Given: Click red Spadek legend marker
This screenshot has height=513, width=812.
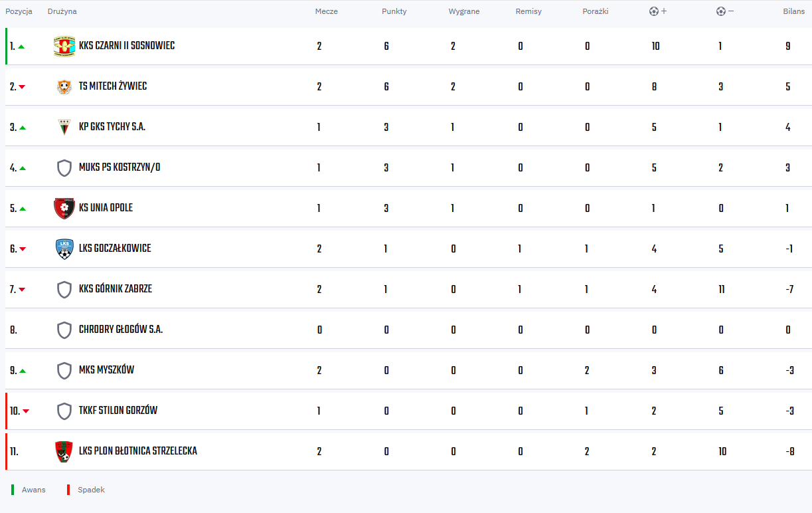Looking at the screenshot, I should tap(68, 490).
